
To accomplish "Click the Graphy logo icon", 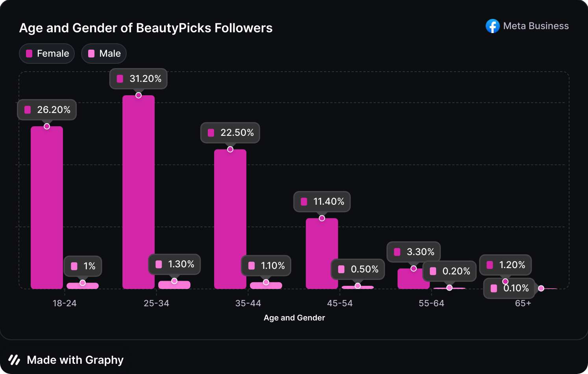I will coord(15,360).
